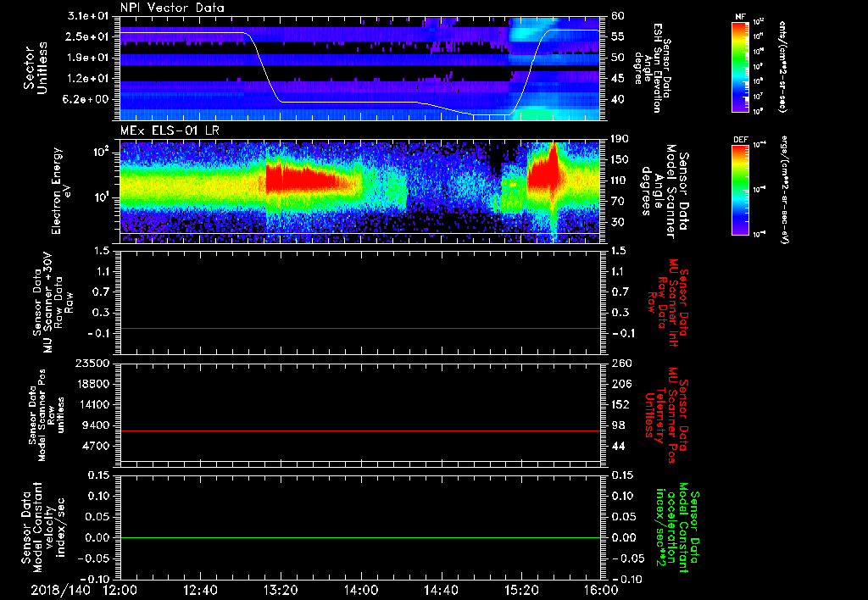Viewport: 868px width, 600px height.
Task: Click the 98 telemetry tick label
Action: [x=618, y=425]
